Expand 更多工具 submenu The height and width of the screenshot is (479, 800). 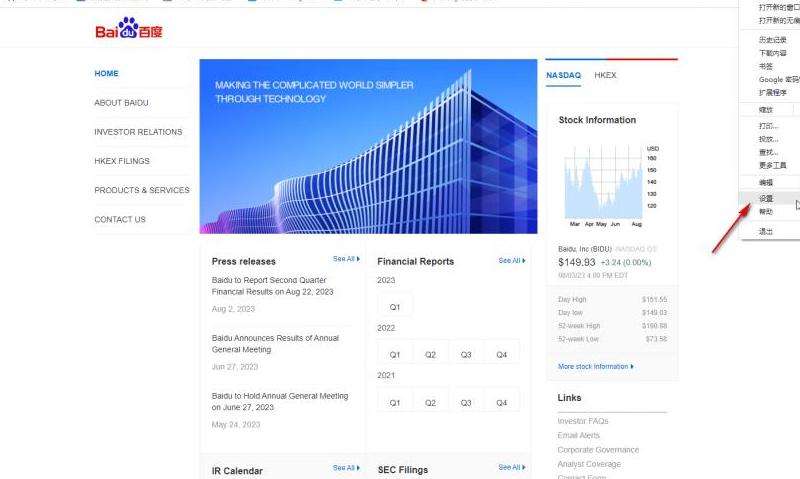[770, 165]
